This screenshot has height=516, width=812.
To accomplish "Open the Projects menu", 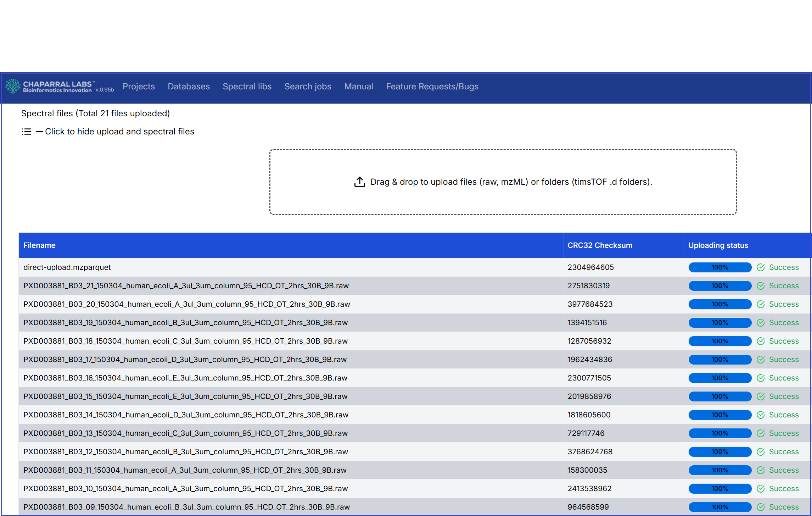I will (139, 87).
